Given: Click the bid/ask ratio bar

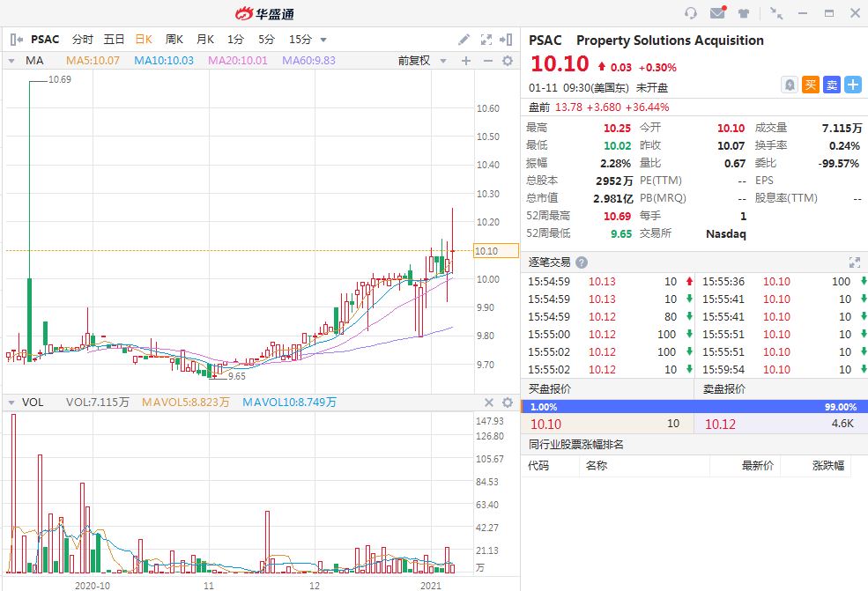Looking at the screenshot, I should tap(694, 407).
